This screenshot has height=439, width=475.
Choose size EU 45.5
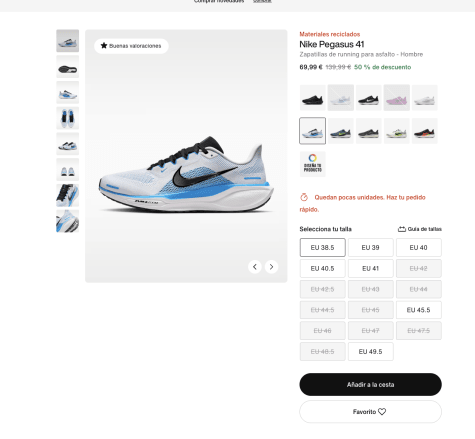(418, 310)
